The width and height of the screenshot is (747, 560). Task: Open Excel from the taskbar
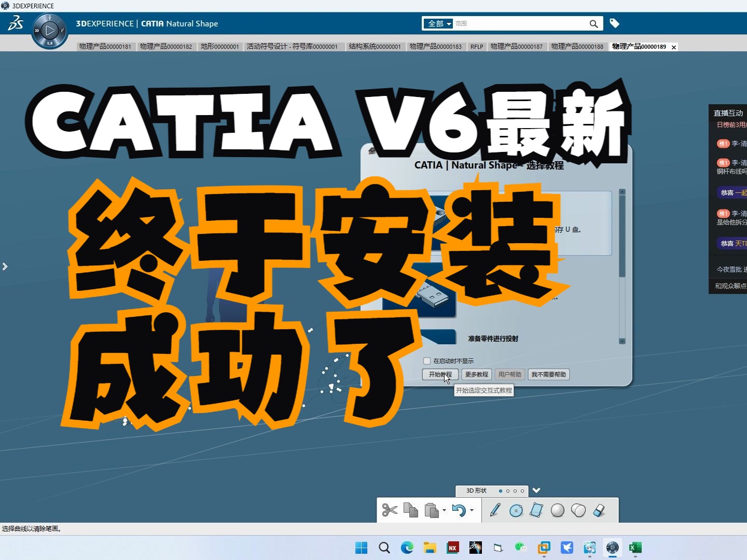click(635, 548)
